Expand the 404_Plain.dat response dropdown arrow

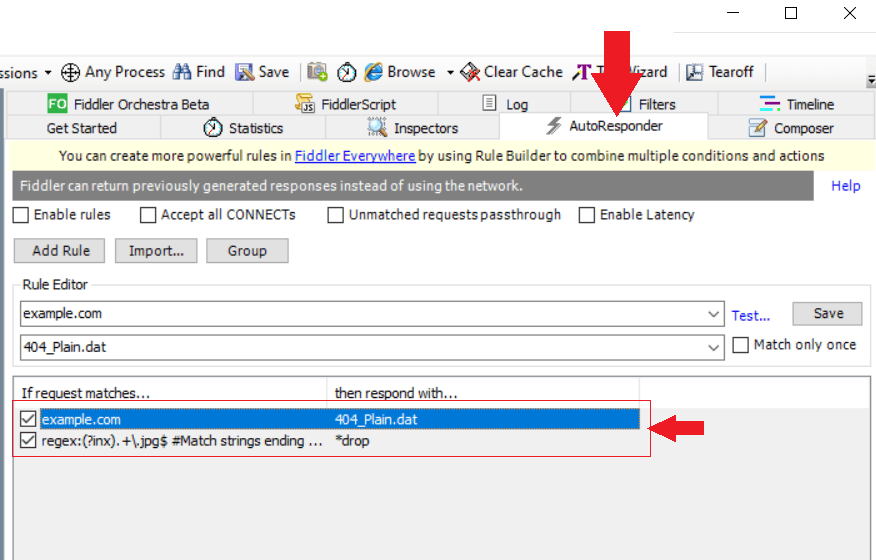click(713, 348)
